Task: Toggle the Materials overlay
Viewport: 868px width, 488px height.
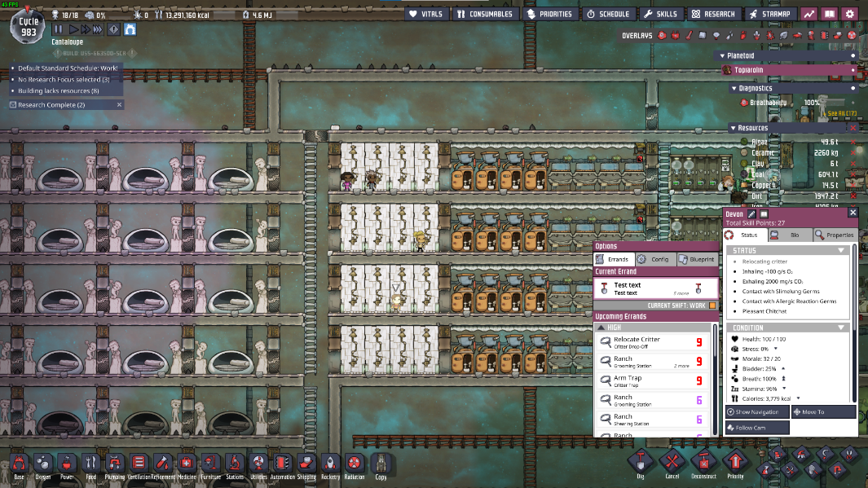Action: (703, 35)
